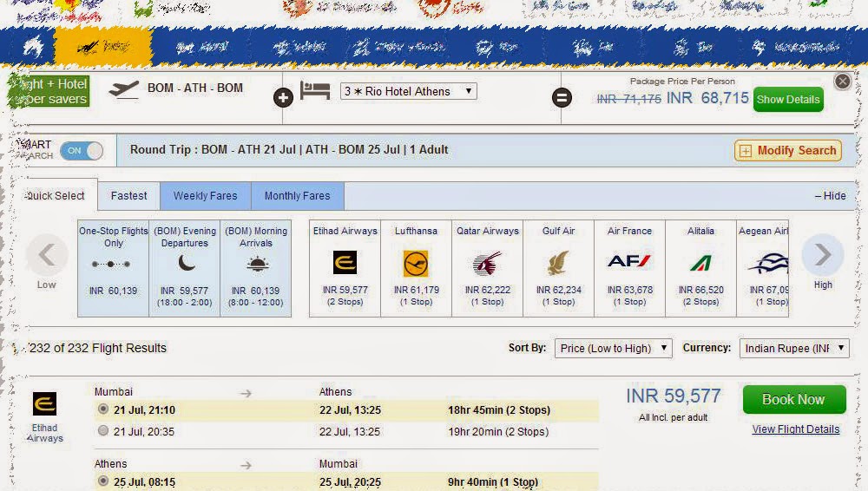
Task: Collapse the quick select panel with Hide
Action: point(831,196)
